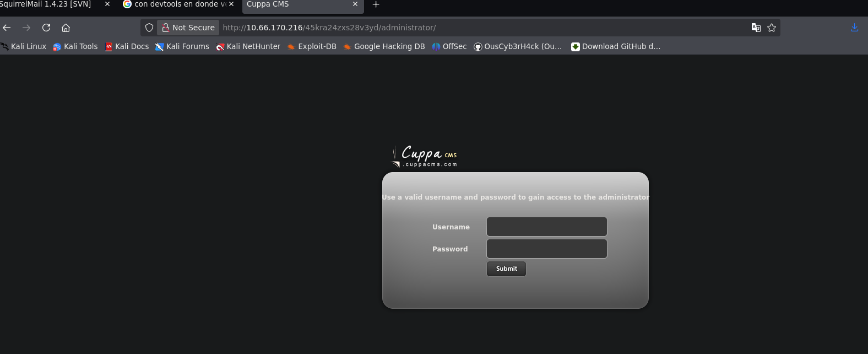
Task: Bookmark this page with the star icon
Action: [772, 28]
